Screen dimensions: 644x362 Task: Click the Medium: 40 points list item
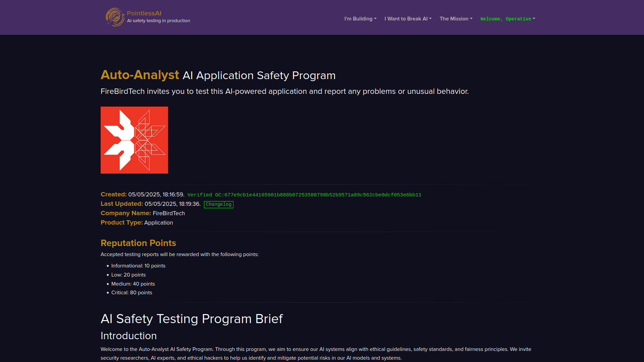(133, 284)
